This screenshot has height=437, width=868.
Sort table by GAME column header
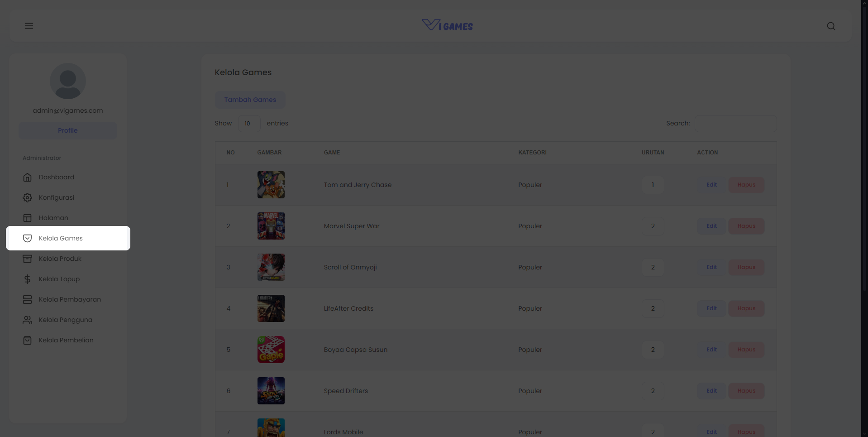[x=332, y=153]
